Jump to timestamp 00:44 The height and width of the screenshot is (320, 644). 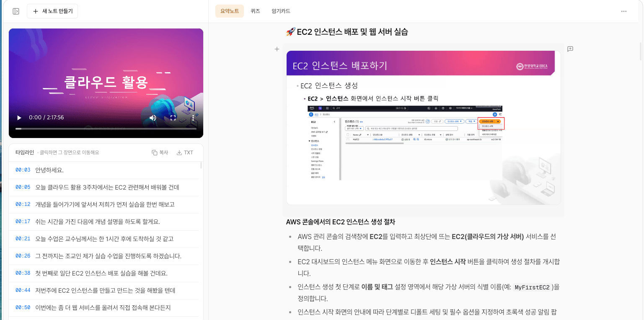(x=23, y=290)
